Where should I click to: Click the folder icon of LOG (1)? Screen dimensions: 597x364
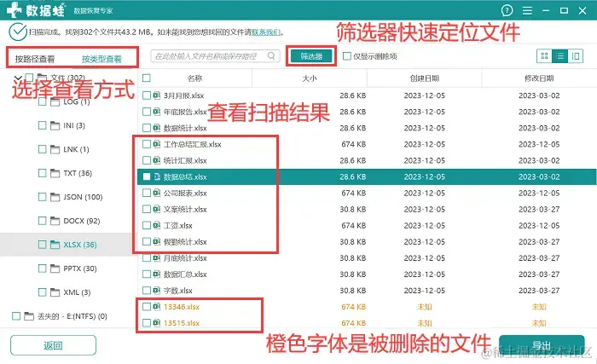click(55, 102)
